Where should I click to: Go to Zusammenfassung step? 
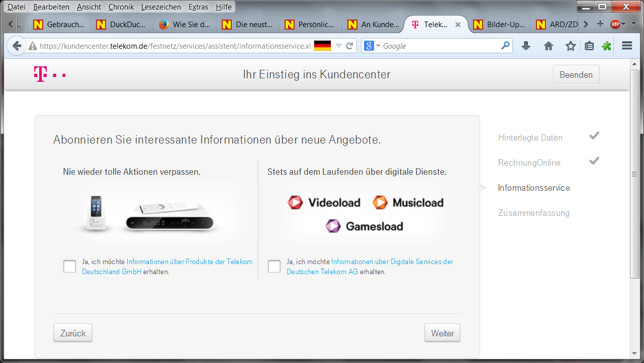point(533,213)
